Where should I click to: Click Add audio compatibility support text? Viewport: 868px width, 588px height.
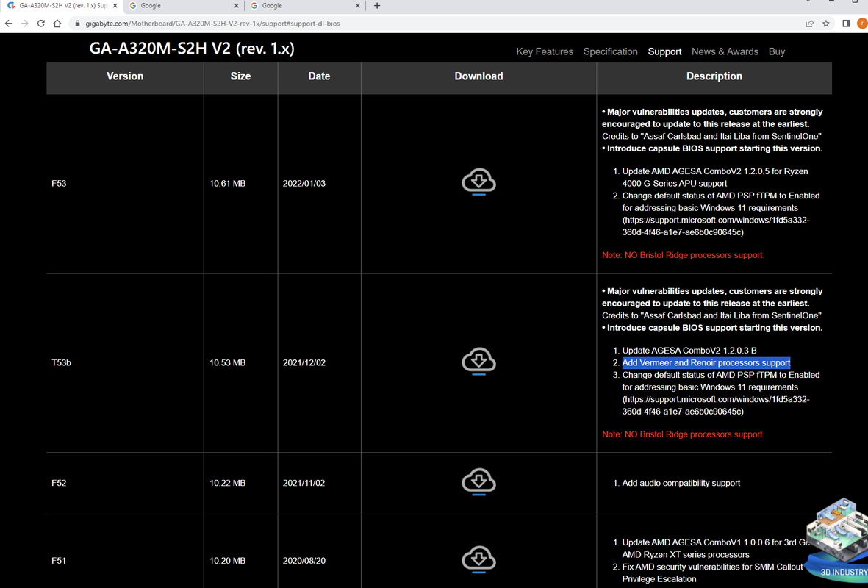pyautogui.click(x=681, y=483)
